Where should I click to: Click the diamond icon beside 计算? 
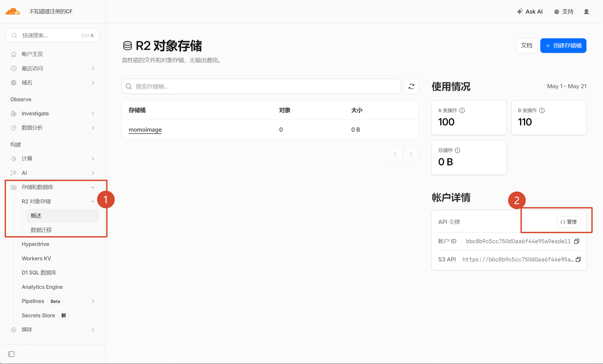click(14, 159)
